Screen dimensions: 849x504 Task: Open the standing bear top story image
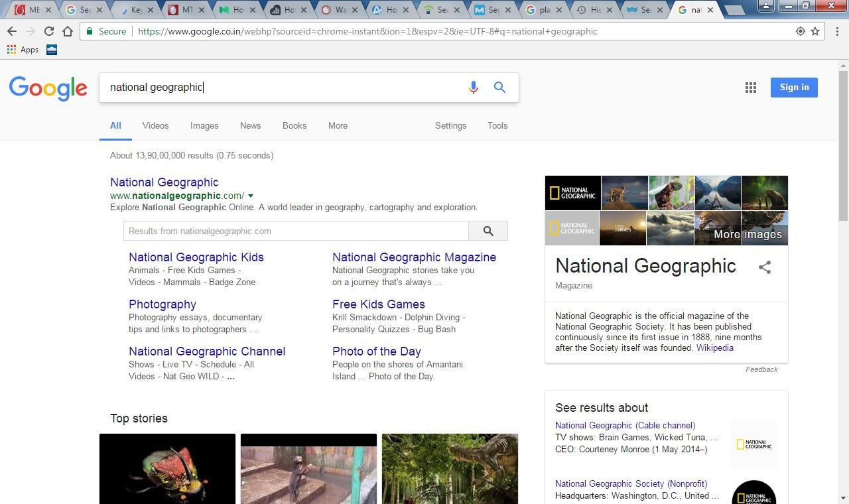(308, 469)
